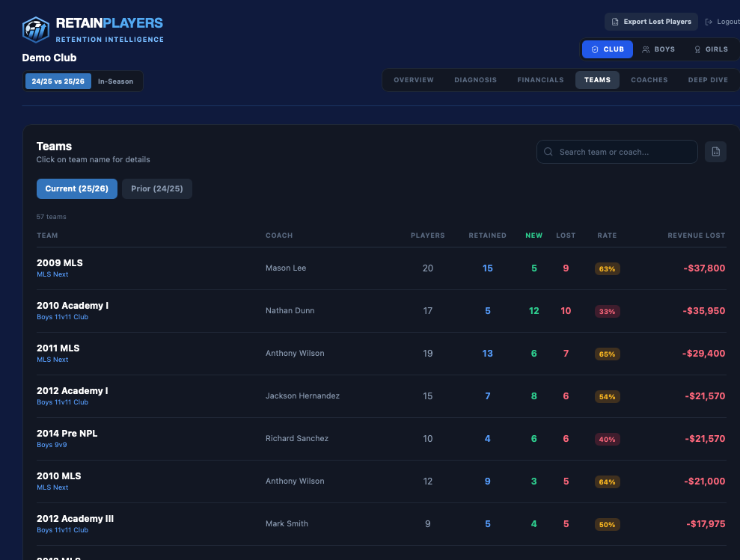Switch to Prior (24/25) season toggle
Image resolution: width=740 pixels, height=560 pixels.
click(156, 188)
